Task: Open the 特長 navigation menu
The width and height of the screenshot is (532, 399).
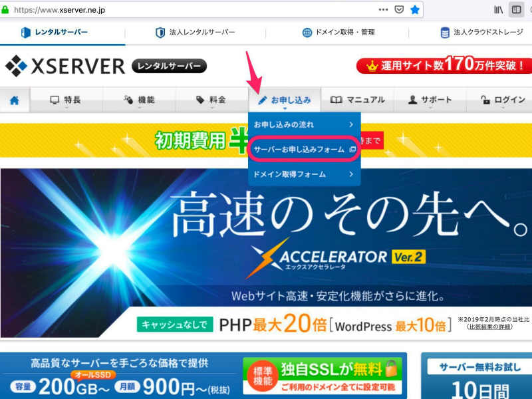Action: 66,100
